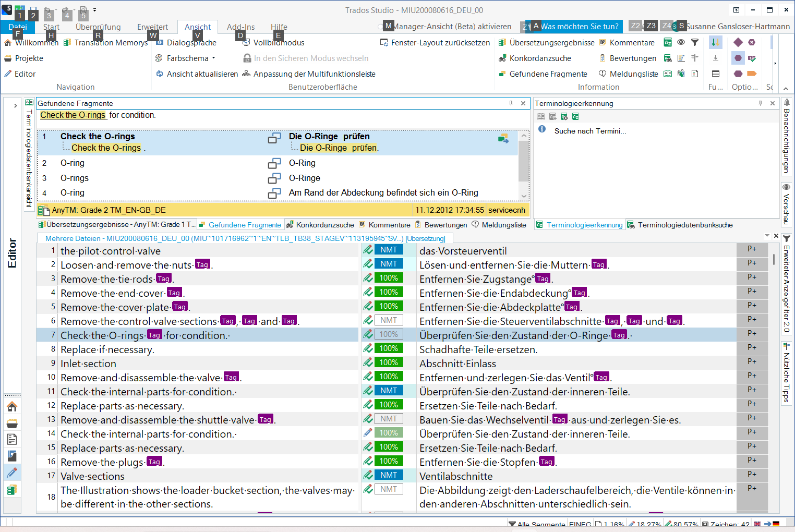Open Dateien view via sidebar document icon
The image size is (795, 532).
(12, 440)
